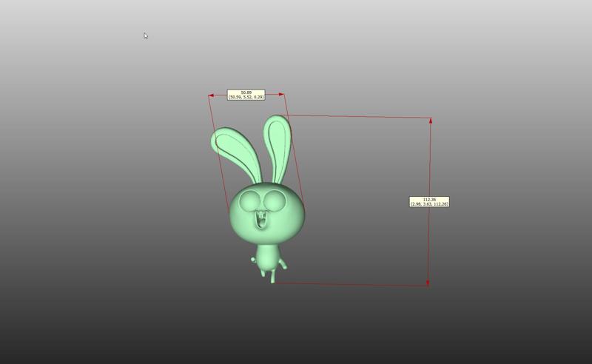Screen dimensions: 592x364
Task: Select the 112.36 height measurement label
Action: 429,202
